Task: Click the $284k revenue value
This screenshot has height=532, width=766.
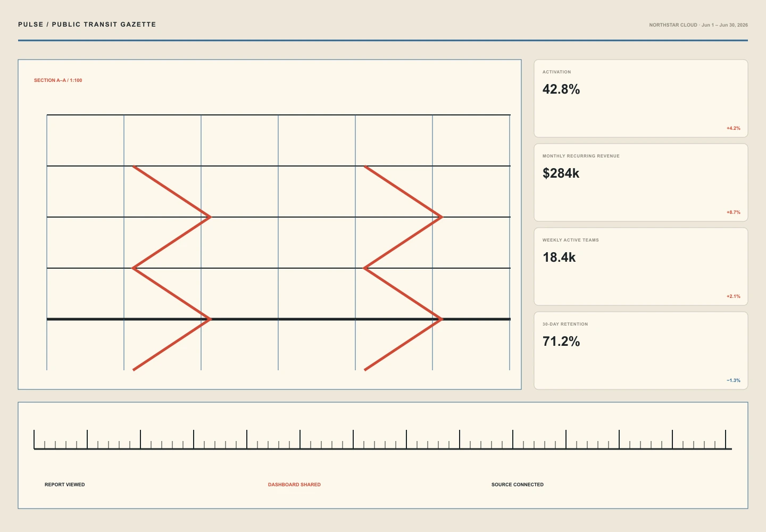Action: pyautogui.click(x=561, y=173)
